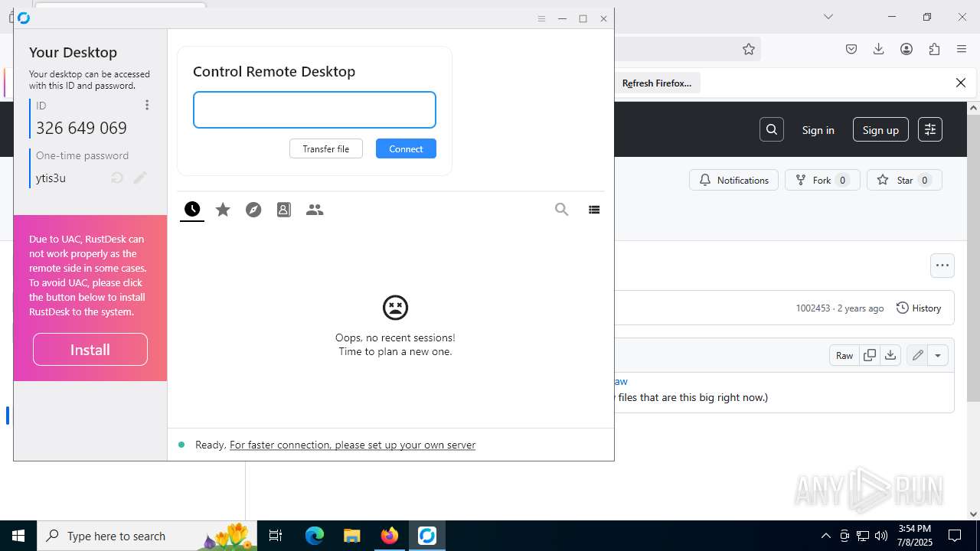This screenshot has height=551, width=980.
Task: Show hidden system tray icons
Action: pos(825,536)
